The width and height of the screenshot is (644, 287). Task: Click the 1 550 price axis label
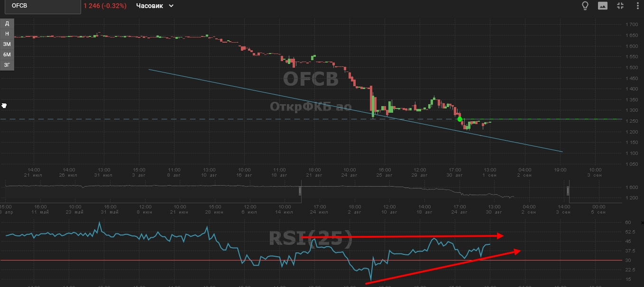631,57
